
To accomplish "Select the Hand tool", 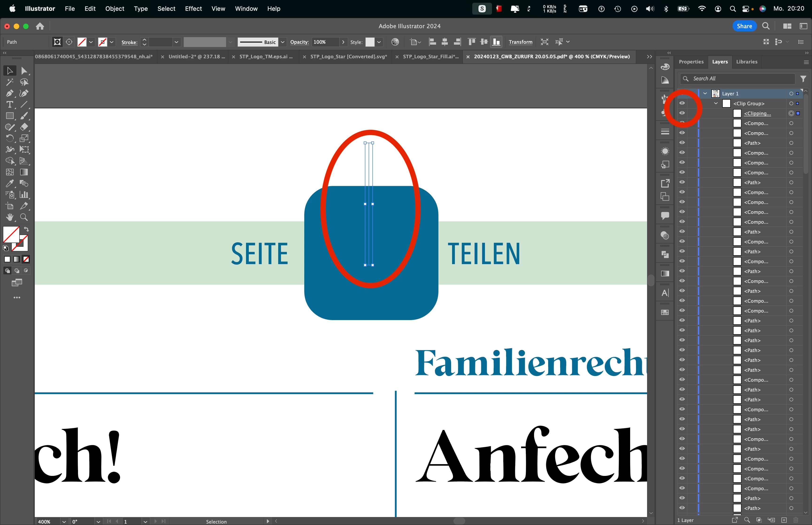I will pos(10,217).
